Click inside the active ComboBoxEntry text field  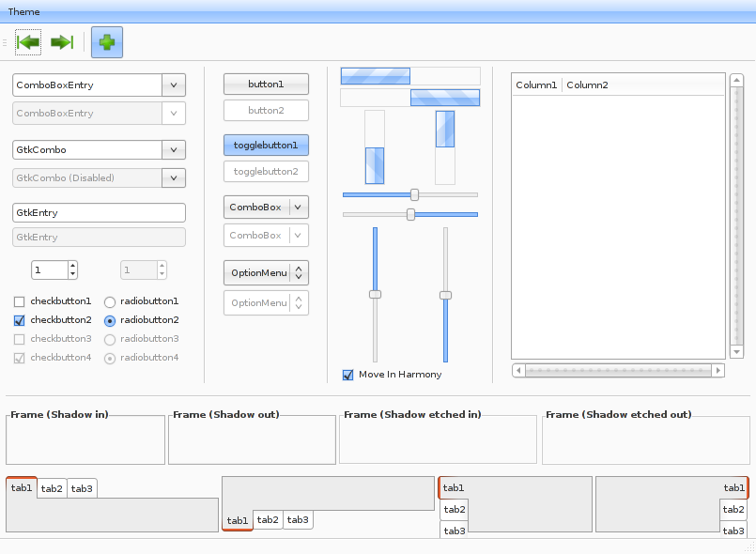click(x=87, y=85)
